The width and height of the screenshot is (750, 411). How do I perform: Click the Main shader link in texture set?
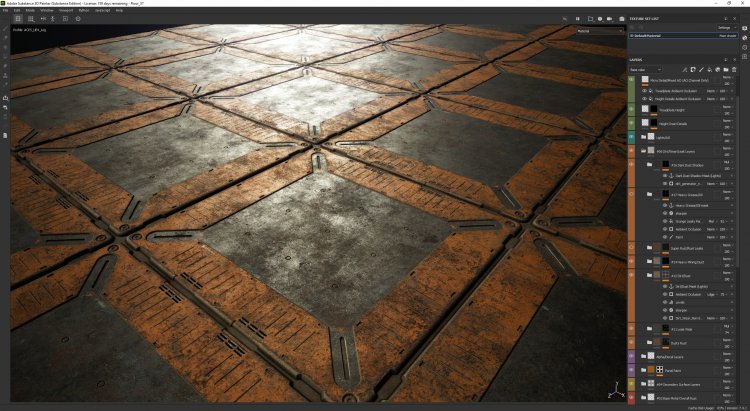(x=728, y=36)
